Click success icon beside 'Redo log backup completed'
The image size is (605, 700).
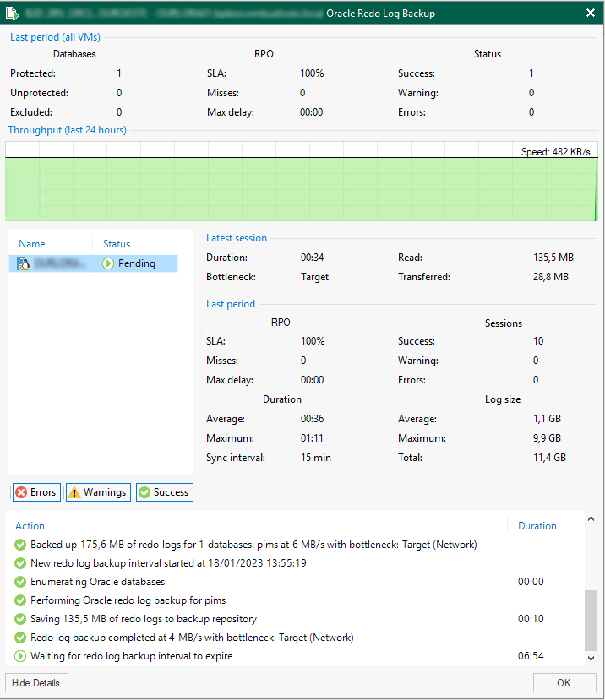[x=20, y=638]
